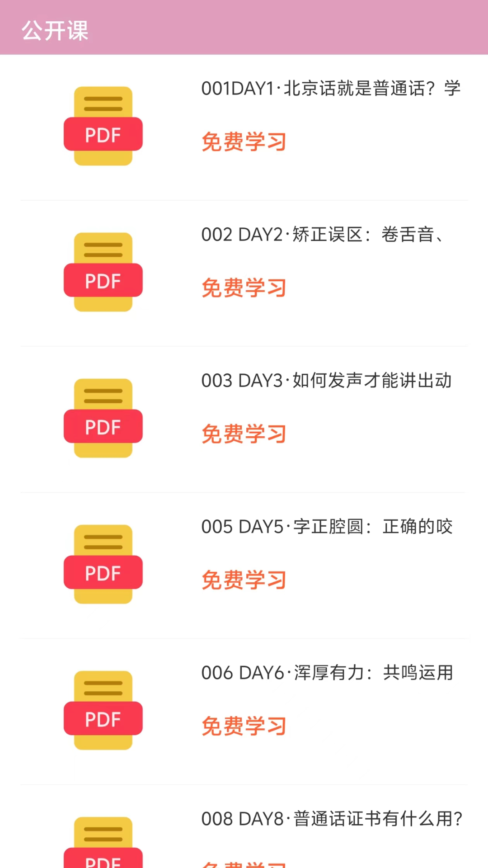Tap the PDF icon for 005 DAY5 lesson
Image resolution: width=488 pixels, height=868 pixels.
pos(103,564)
